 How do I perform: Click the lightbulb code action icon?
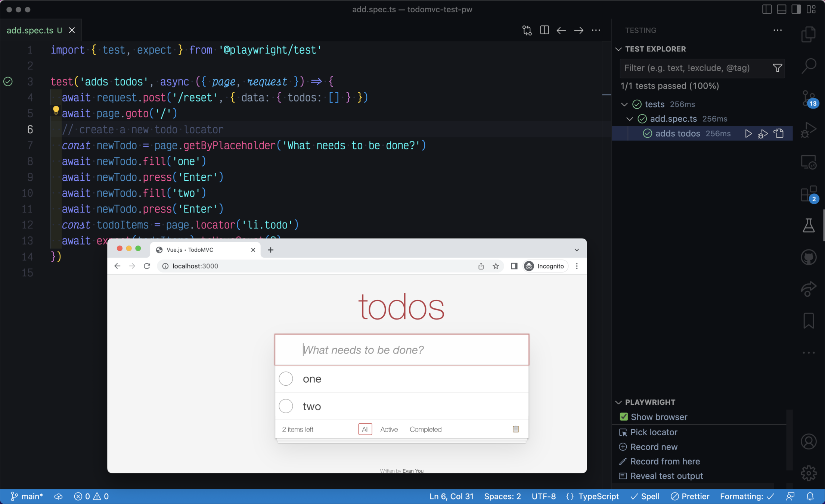56,111
